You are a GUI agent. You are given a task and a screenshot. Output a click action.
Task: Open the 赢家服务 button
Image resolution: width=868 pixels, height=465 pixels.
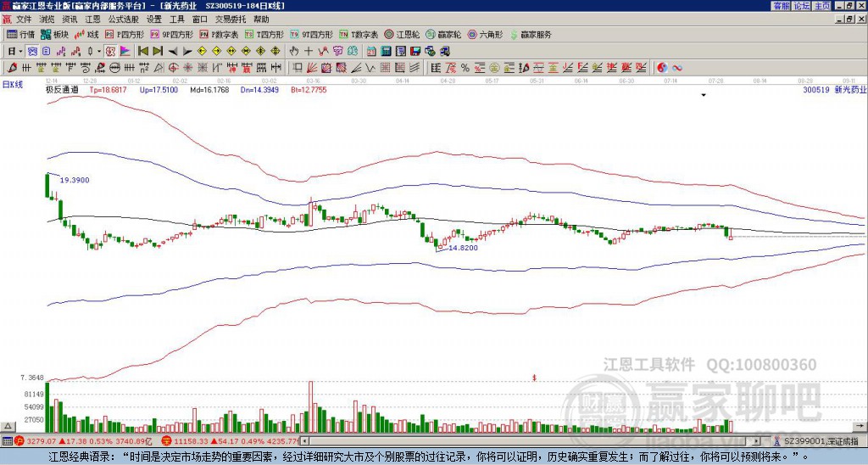pos(531,34)
